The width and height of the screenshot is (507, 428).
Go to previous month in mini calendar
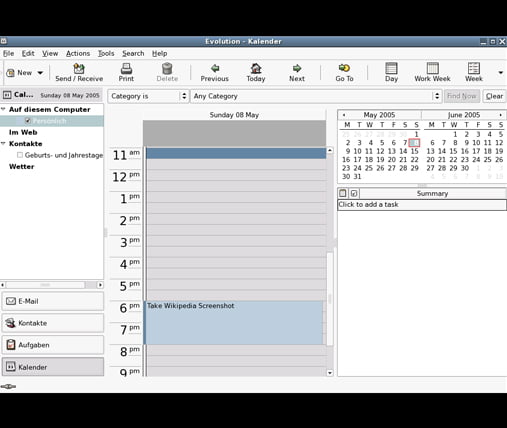[344, 115]
